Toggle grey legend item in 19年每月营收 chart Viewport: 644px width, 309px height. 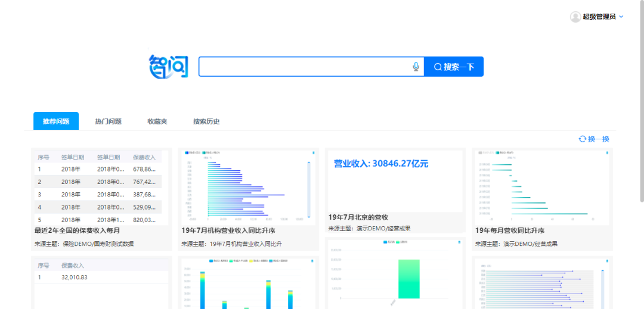[x=486, y=153]
